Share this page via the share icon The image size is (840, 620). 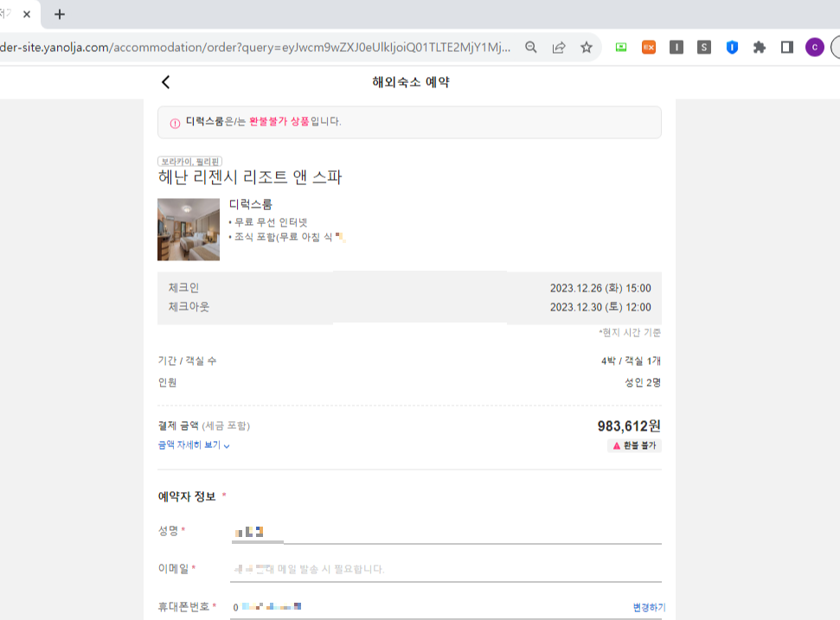559,48
